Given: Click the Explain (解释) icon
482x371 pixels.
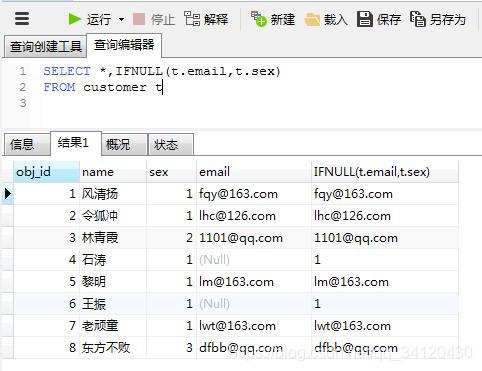Looking at the screenshot, I should (192, 18).
